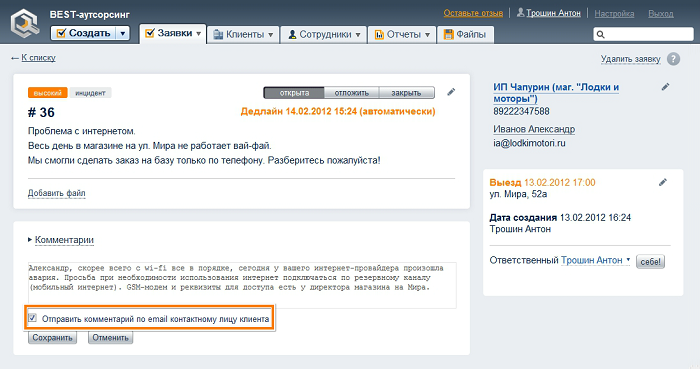Screen dimensions: 700x369
Task: Click the request number # 36
Action: pos(41,112)
